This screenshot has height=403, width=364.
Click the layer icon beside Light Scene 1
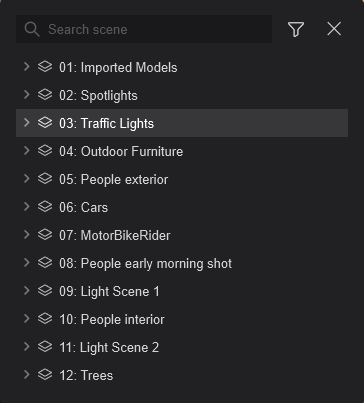(45, 291)
